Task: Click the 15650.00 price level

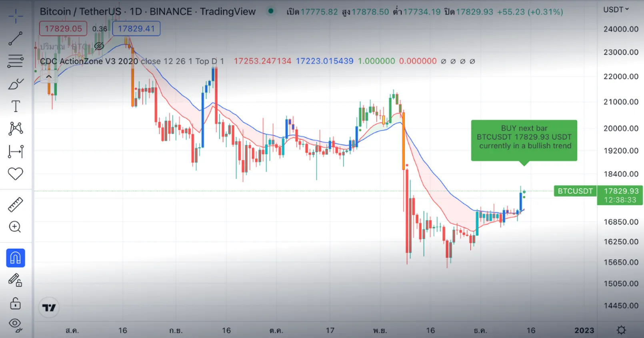Action: tap(621, 262)
